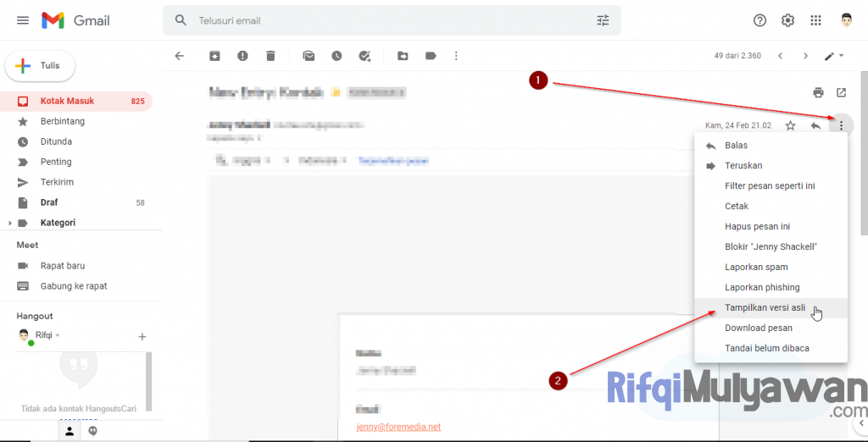Add new hangout conversation plus icon

coord(142,336)
